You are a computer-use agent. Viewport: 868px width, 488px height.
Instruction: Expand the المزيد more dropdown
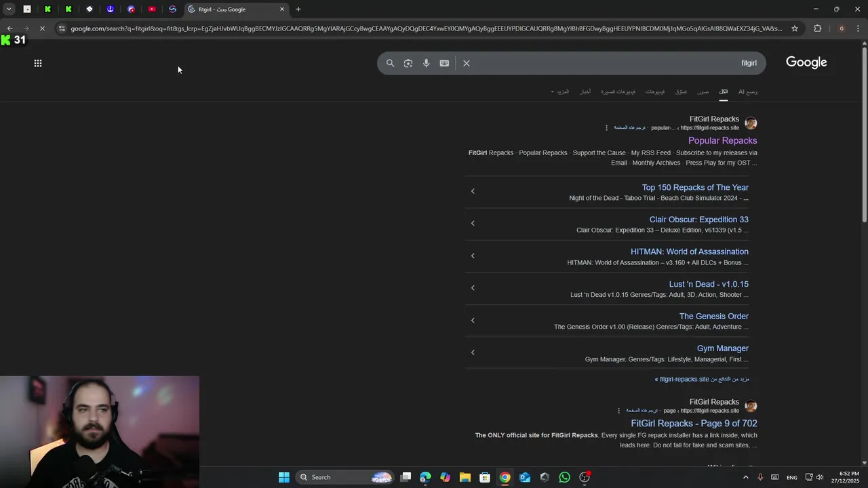(560, 91)
